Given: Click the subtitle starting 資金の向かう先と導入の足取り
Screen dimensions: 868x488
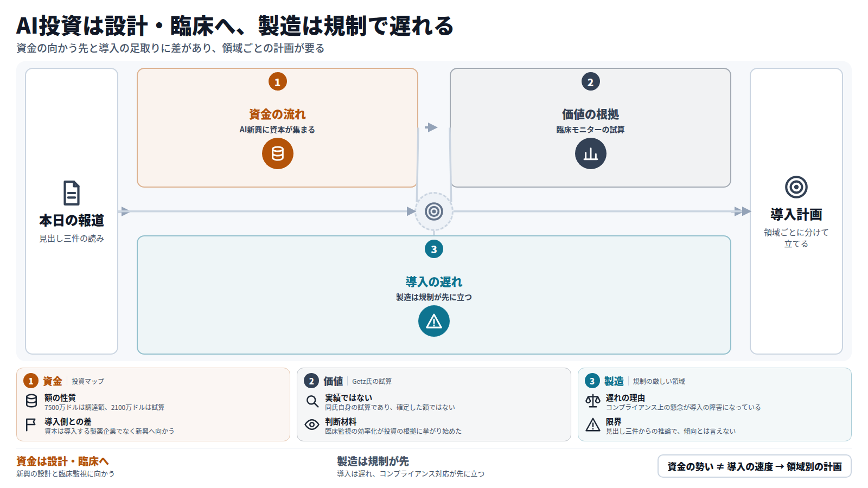Looking at the screenshot, I should (x=170, y=48).
